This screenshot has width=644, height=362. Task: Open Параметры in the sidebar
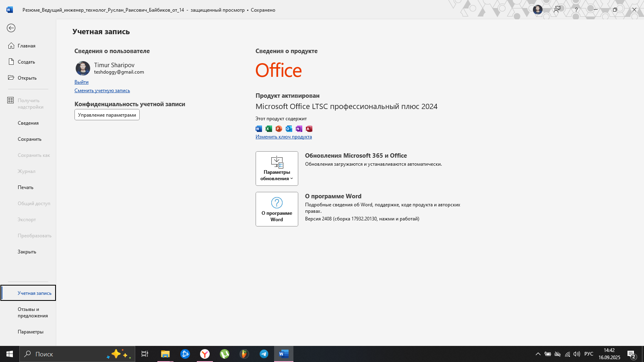point(28,332)
